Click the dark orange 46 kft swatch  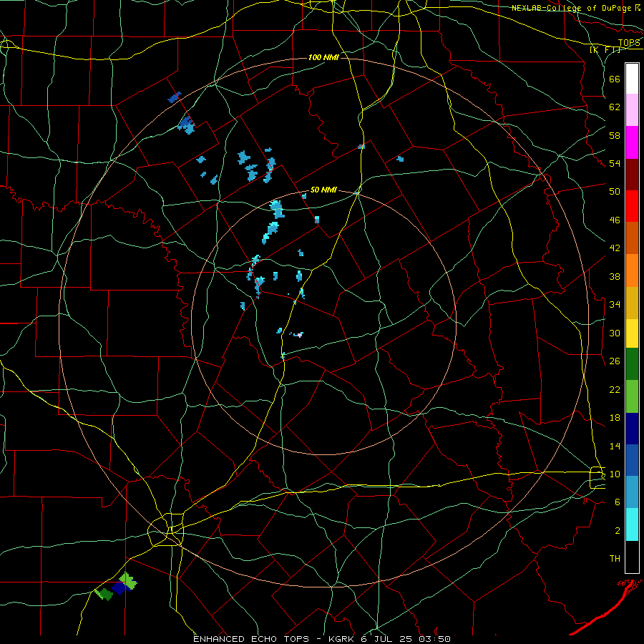tap(632, 238)
